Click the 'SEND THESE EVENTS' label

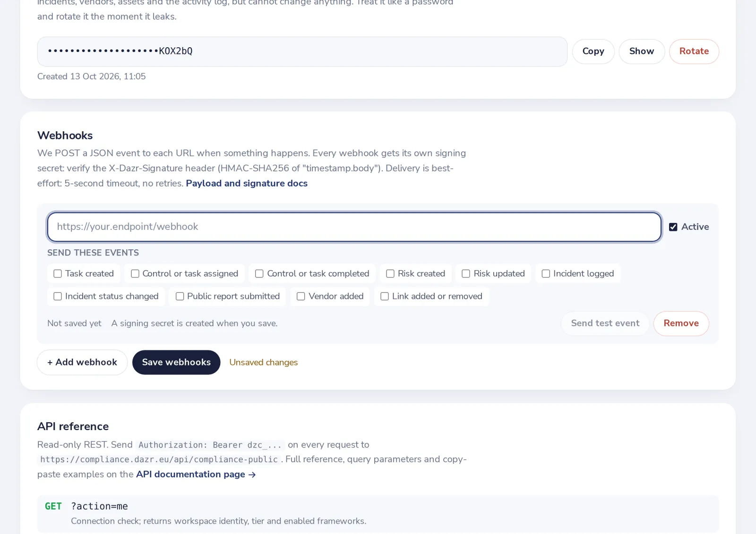(93, 253)
